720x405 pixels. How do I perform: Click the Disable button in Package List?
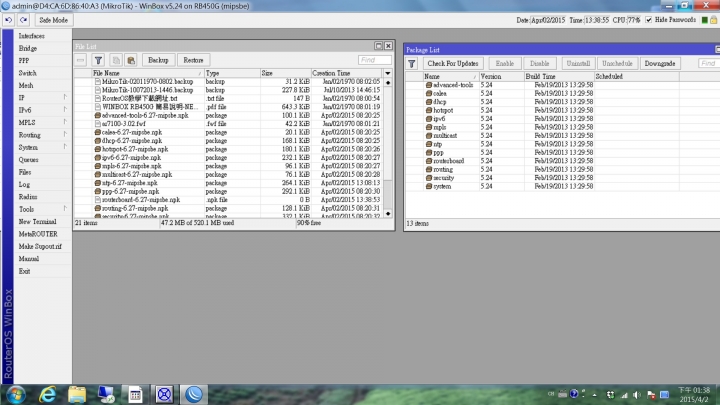pos(540,64)
